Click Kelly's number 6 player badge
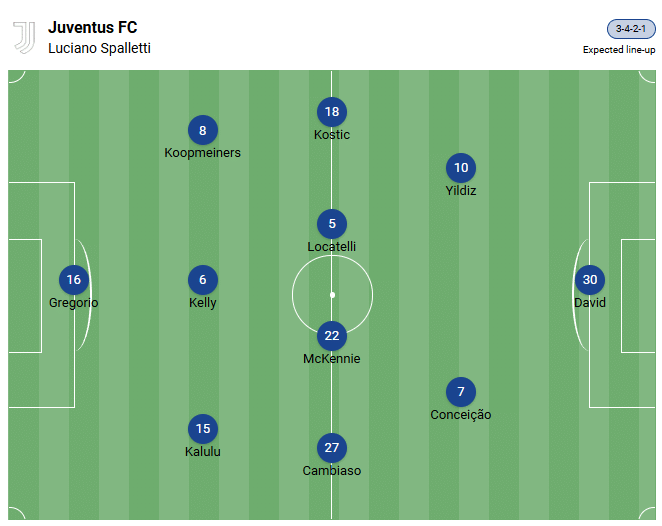The width and height of the screenshot is (662, 526). pos(203,280)
